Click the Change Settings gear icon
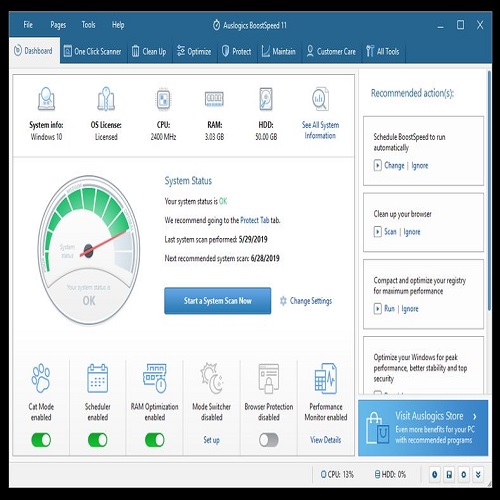The width and height of the screenshot is (500, 500). (x=283, y=301)
